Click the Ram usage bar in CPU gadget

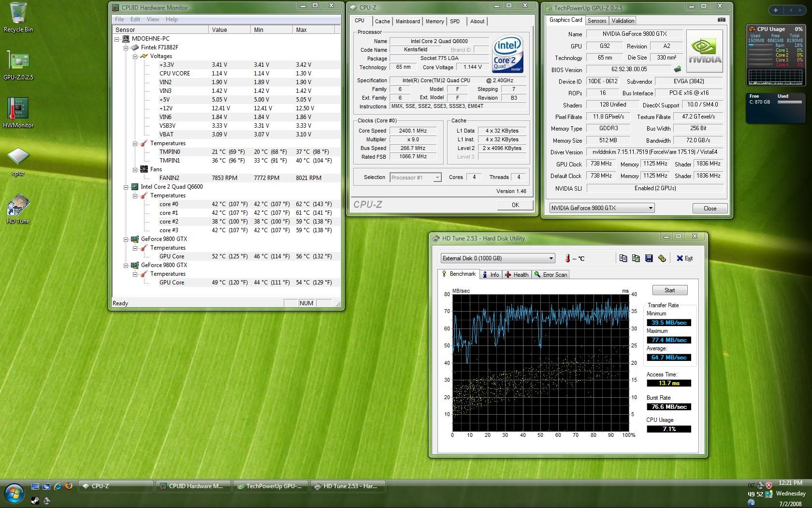click(x=762, y=45)
